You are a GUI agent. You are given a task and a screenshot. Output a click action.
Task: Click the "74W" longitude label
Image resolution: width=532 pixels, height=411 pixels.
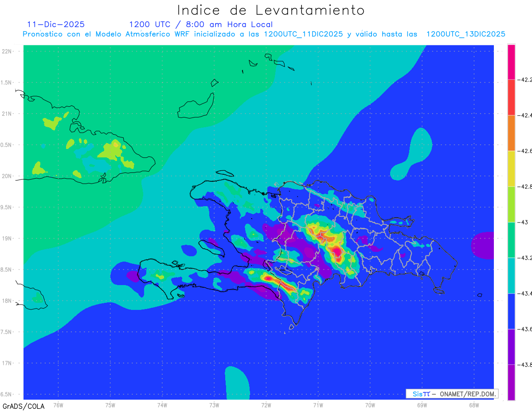click(162, 405)
